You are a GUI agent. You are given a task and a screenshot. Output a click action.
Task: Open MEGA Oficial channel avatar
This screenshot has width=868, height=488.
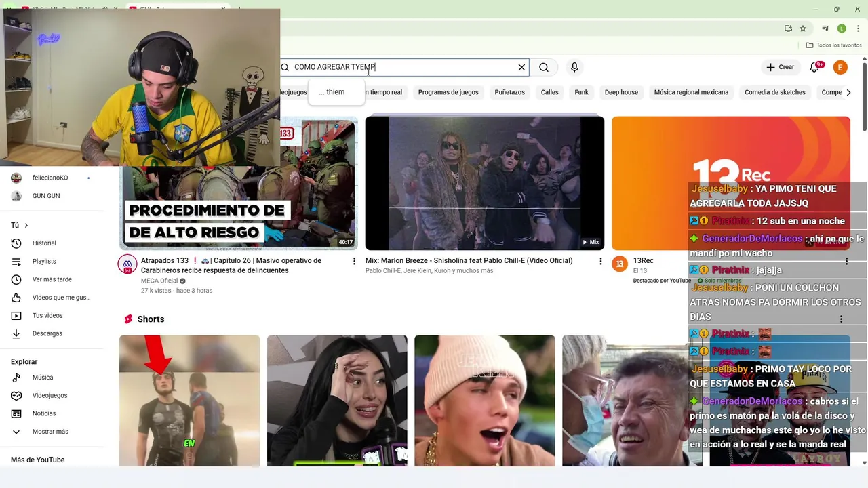click(127, 264)
